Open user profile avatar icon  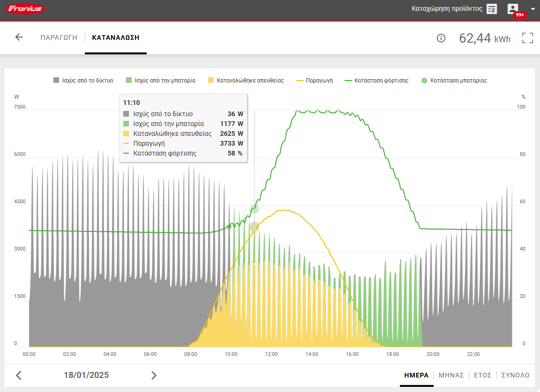513,9
